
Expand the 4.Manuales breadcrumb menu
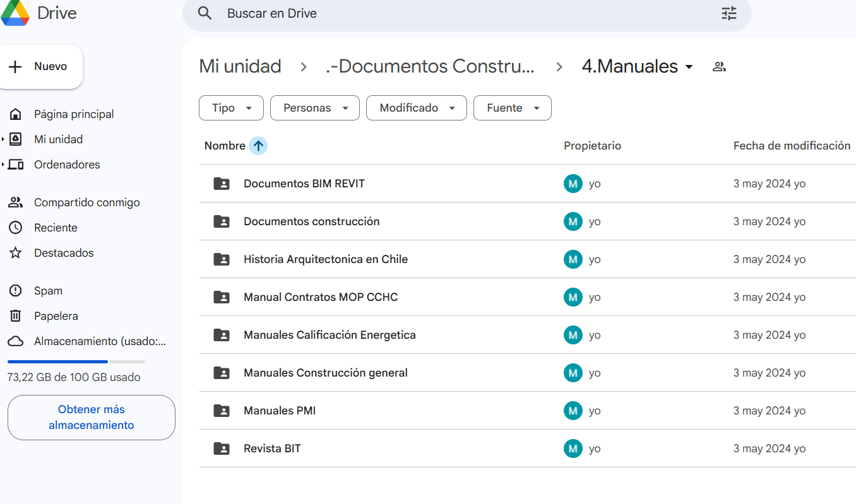coord(689,66)
